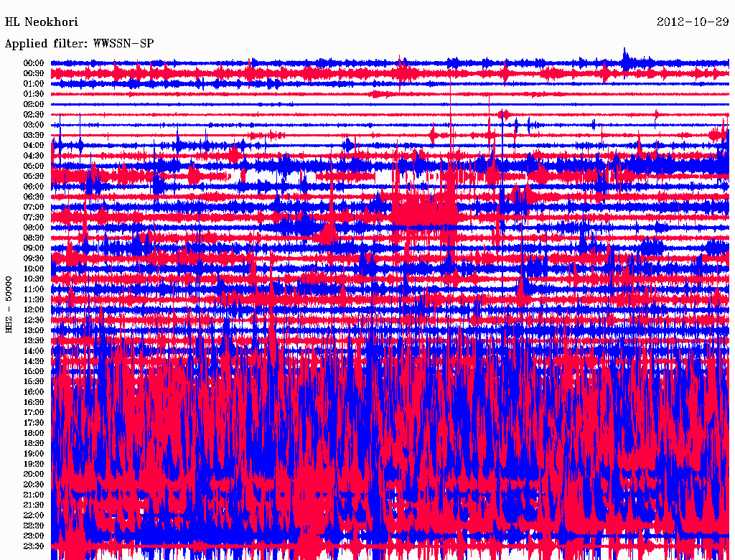Click the '07:30' time label
735x560 pixels.
(x=34, y=218)
